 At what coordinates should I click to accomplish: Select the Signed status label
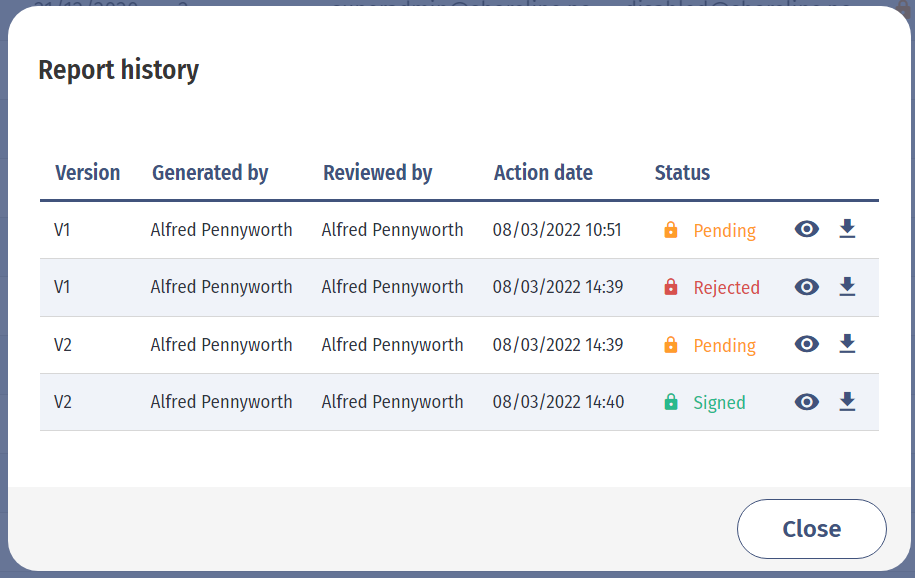(x=719, y=402)
